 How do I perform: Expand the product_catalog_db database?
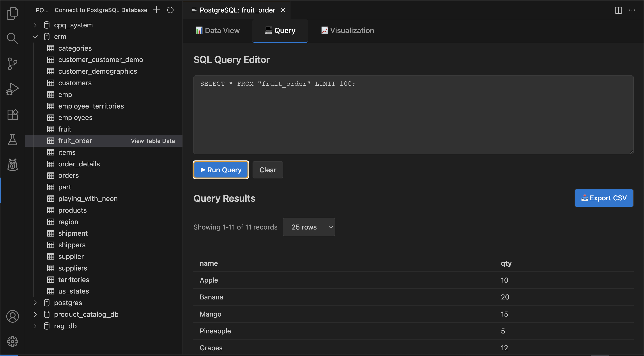(x=35, y=314)
